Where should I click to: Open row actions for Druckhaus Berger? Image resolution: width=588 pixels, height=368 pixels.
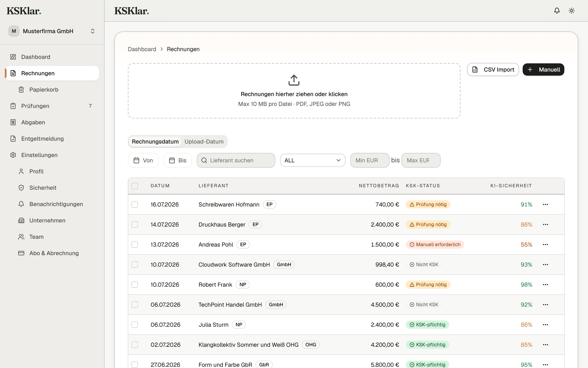click(545, 224)
